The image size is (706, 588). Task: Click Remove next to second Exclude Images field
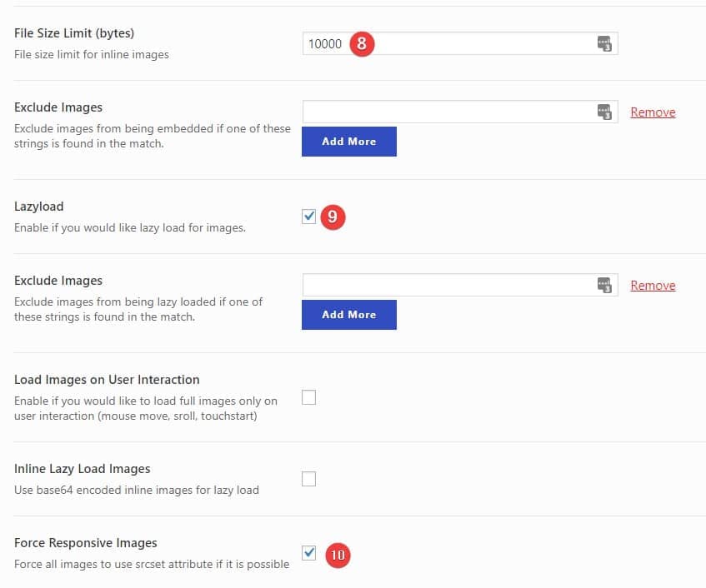pos(653,285)
